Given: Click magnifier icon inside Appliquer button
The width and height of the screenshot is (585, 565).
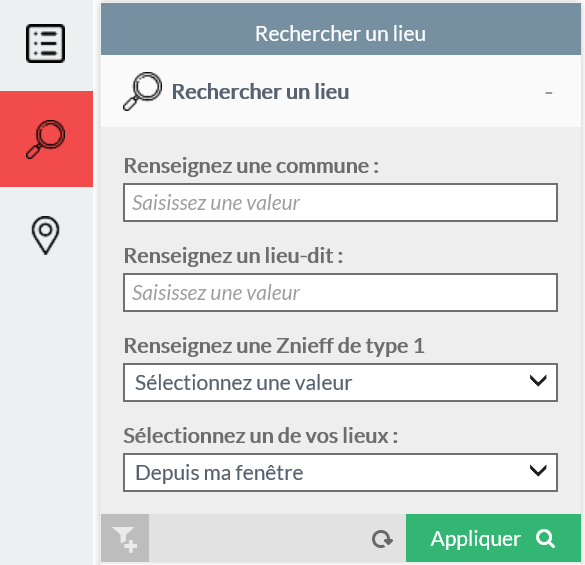Looking at the screenshot, I should coord(545,539).
